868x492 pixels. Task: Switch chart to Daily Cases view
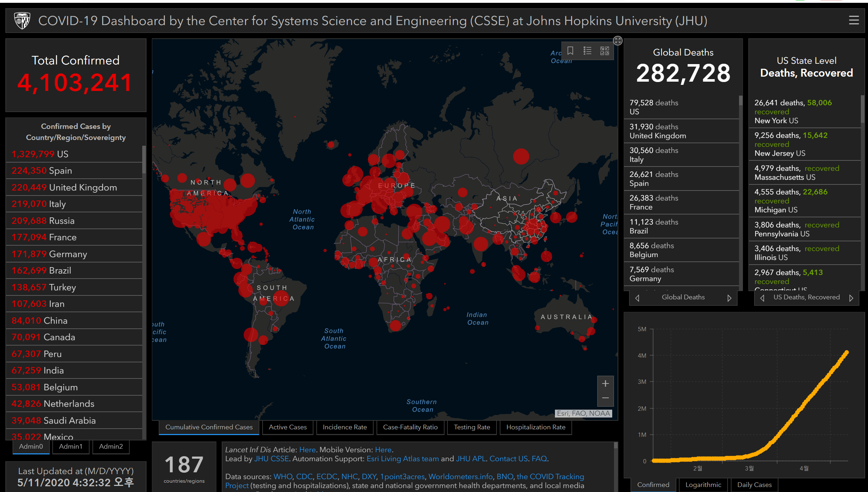tap(754, 485)
